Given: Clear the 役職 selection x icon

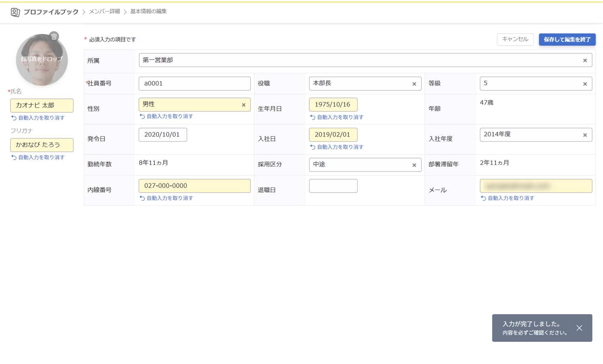Looking at the screenshot, I should pyautogui.click(x=414, y=84).
